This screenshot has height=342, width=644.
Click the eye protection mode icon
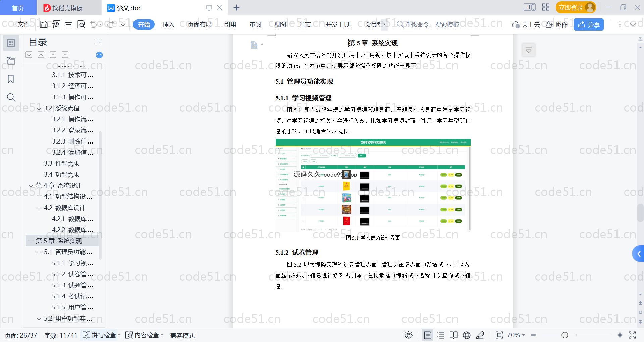409,335
